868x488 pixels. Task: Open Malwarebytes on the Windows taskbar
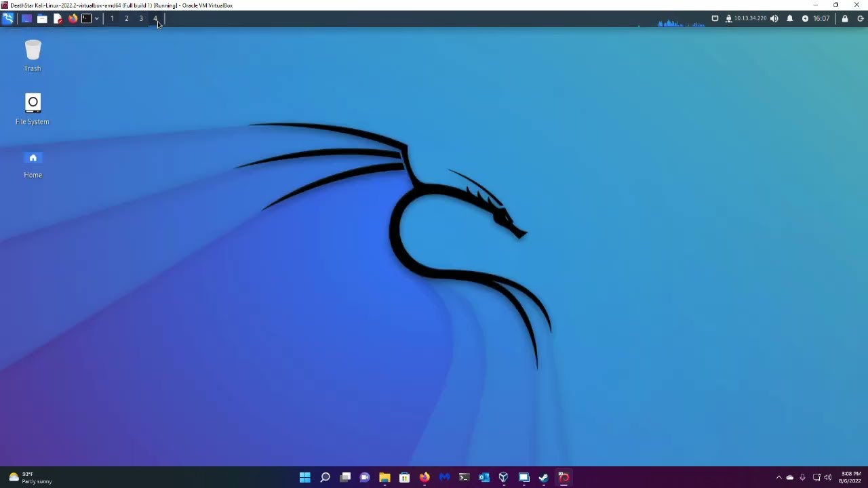[444, 478]
